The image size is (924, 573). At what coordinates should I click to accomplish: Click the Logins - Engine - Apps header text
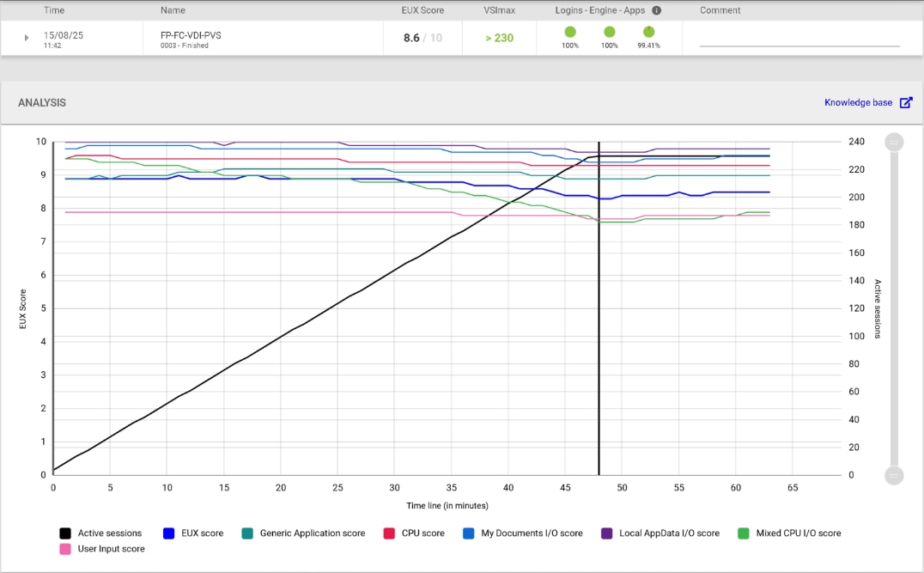click(x=600, y=10)
